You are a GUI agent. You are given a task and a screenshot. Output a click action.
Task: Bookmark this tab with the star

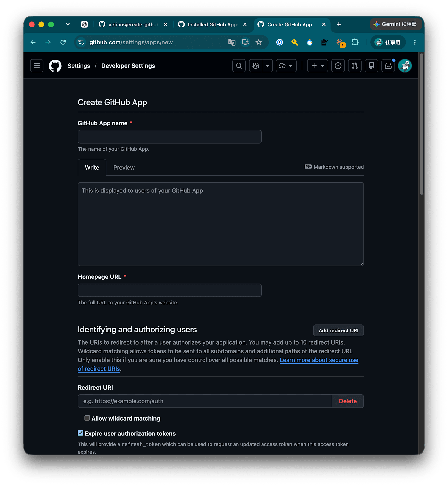258,42
